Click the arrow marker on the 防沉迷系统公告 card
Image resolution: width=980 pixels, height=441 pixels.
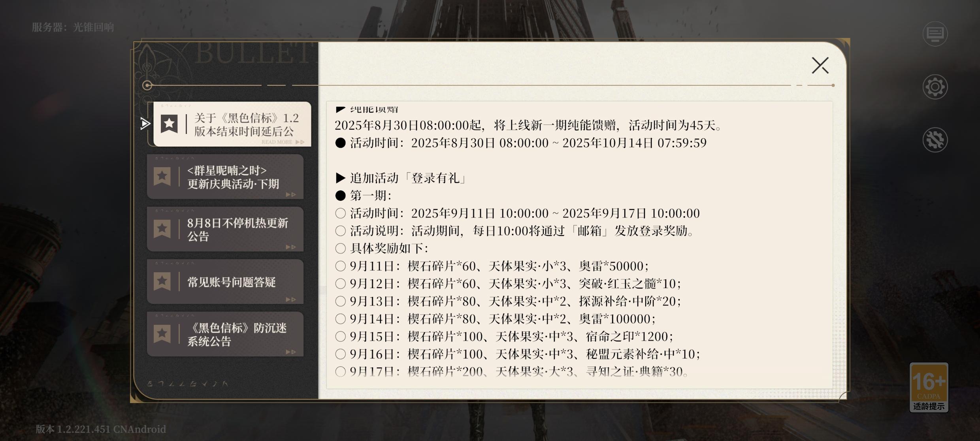[x=291, y=352]
